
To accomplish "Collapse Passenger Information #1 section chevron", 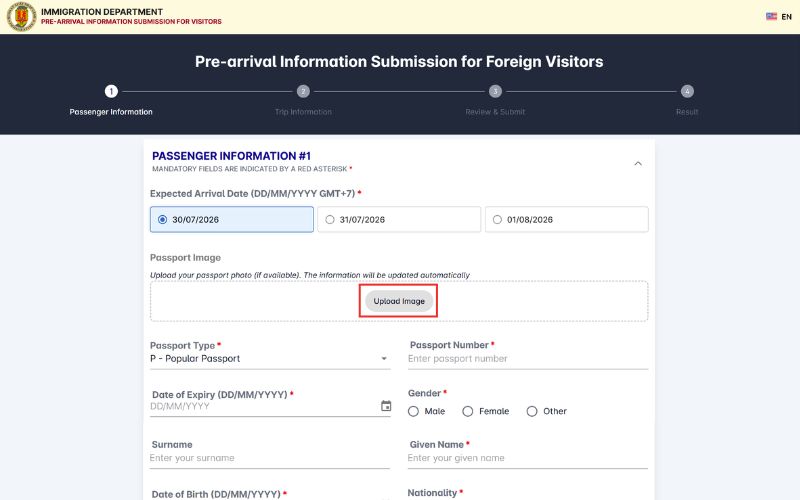I will pyautogui.click(x=638, y=164).
